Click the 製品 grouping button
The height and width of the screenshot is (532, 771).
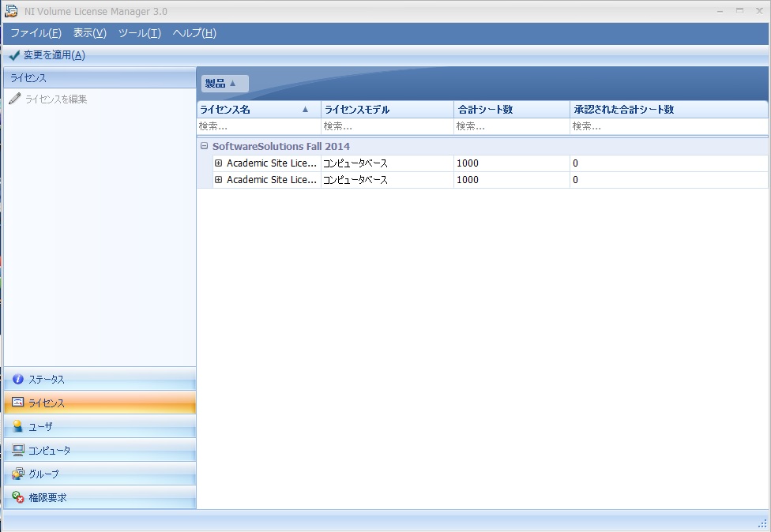pyautogui.click(x=224, y=84)
